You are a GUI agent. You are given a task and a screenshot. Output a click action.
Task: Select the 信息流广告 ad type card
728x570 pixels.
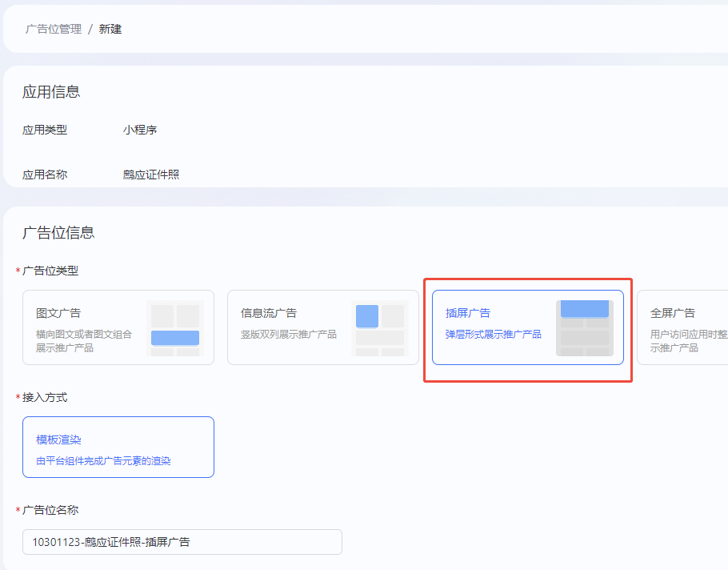click(323, 327)
